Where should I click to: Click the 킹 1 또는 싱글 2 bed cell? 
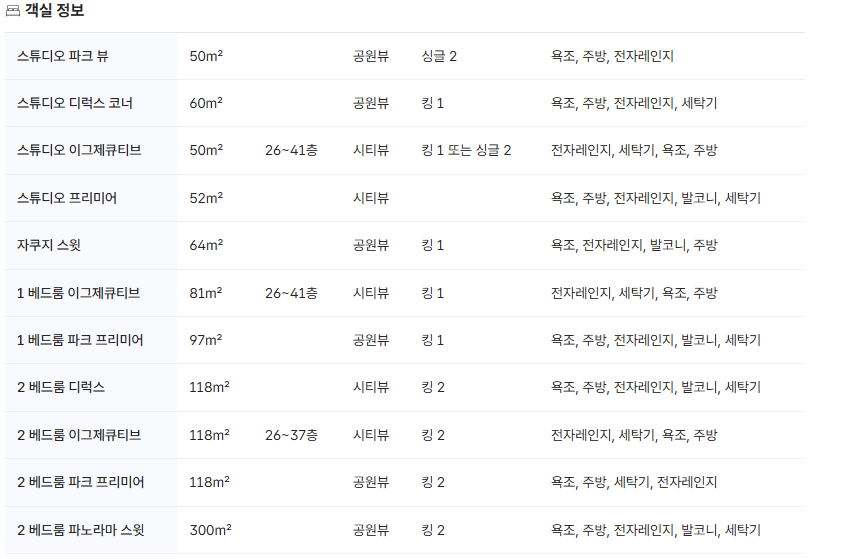coord(466,150)
